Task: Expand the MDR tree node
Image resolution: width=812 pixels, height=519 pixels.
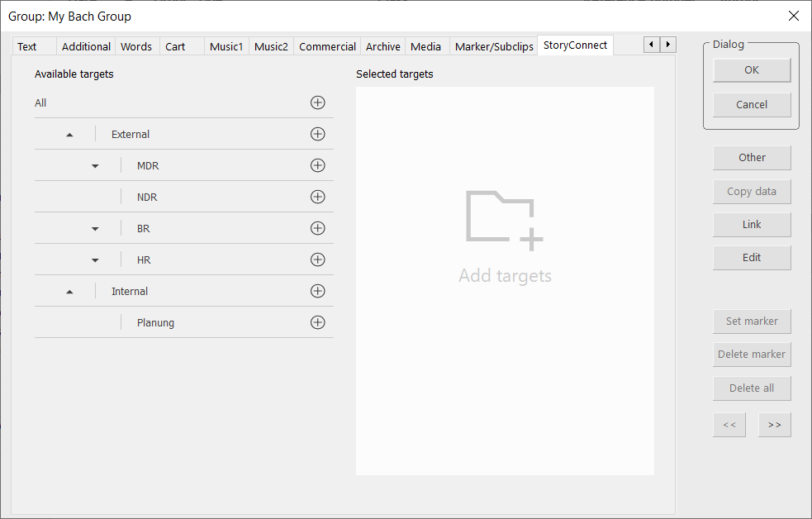Action: (95, 166)
